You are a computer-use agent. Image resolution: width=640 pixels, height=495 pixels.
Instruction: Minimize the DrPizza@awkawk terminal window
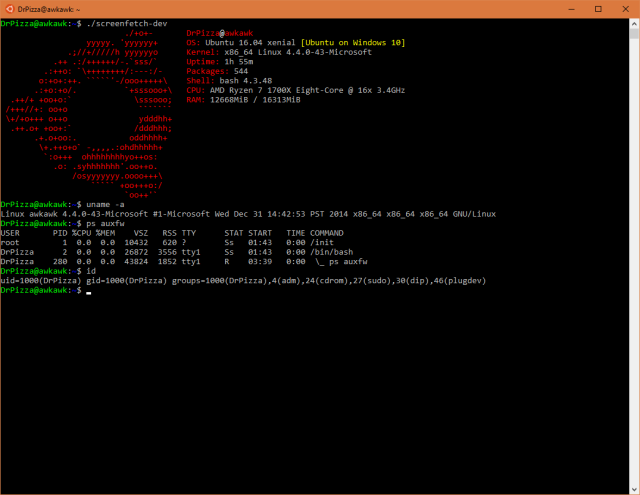coord(571,9)
